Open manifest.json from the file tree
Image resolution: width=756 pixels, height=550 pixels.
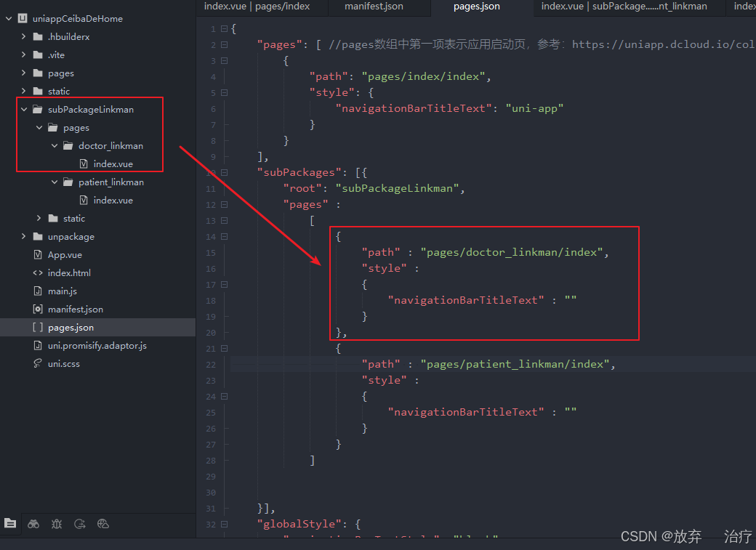(75, 310)
